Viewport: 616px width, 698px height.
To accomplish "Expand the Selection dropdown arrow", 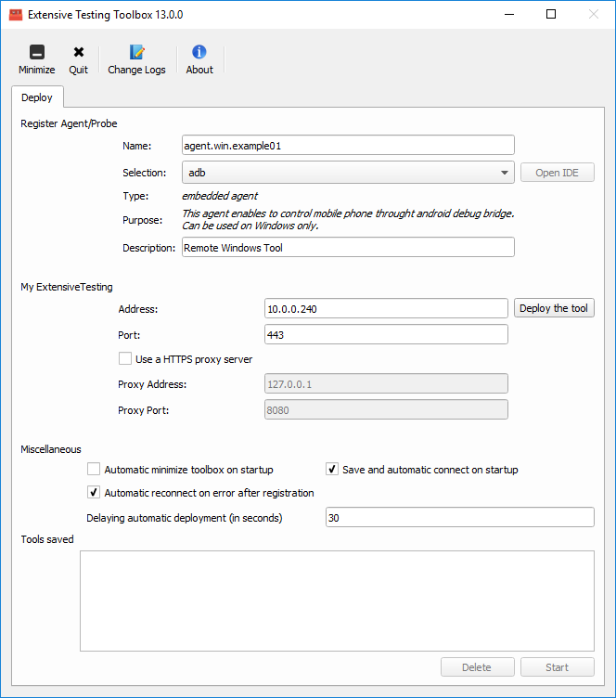I will tap(505, 173).
